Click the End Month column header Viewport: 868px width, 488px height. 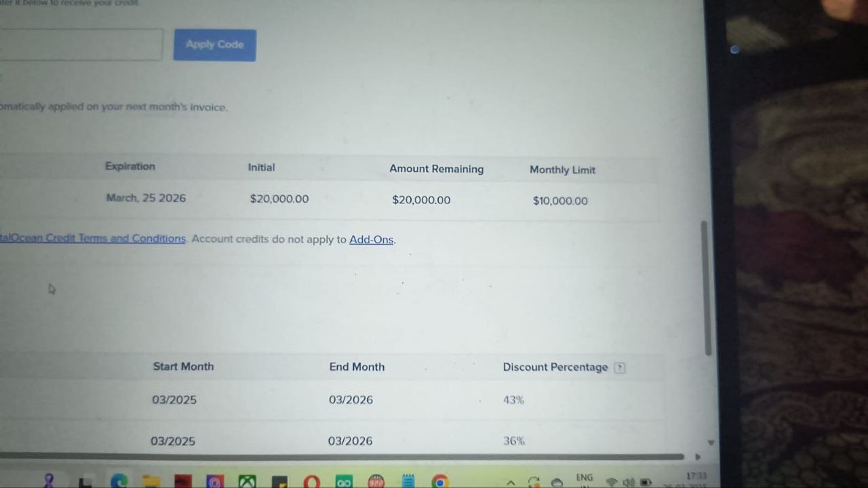357,367
